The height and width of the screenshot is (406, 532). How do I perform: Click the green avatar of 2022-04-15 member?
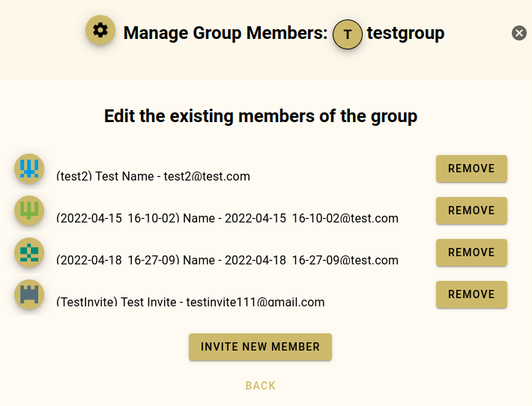29,210
